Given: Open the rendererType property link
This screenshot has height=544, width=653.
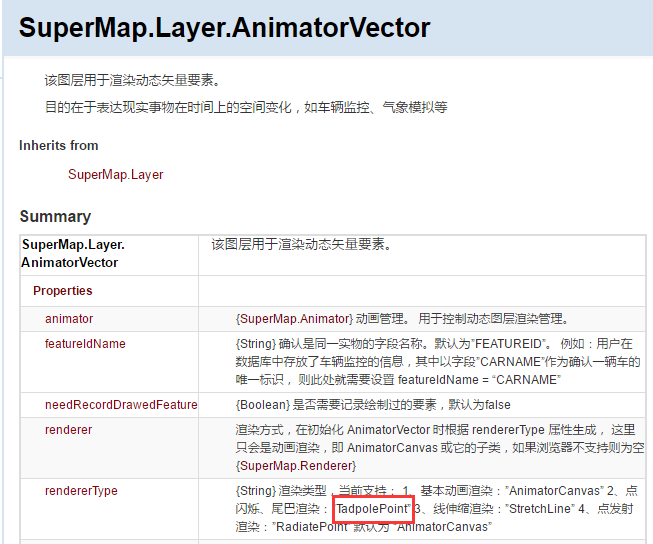Looking at the screenshot, I should coord(81,491).
